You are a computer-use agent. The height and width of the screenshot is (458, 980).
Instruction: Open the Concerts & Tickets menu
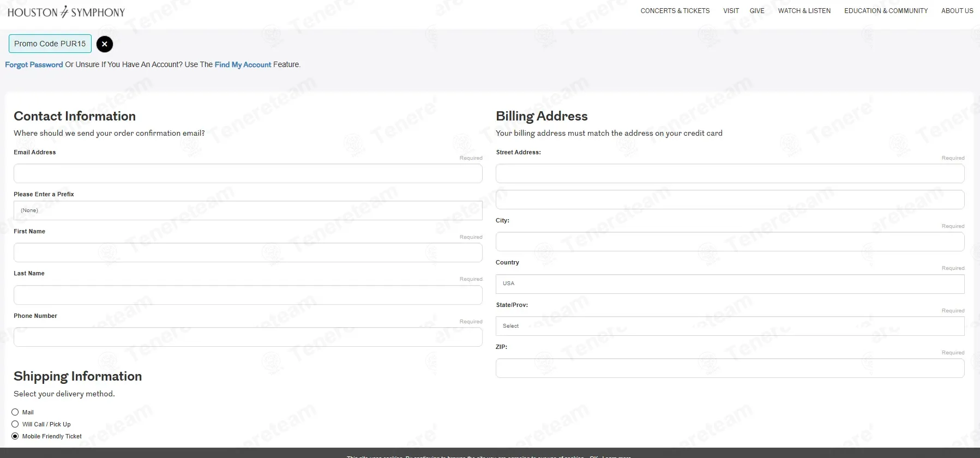tap(675, 11)
